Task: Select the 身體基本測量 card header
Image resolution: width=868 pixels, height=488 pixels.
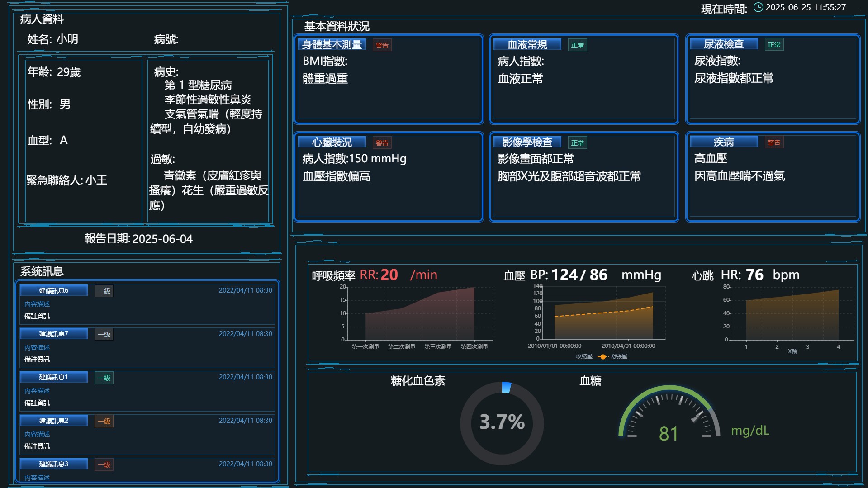Action: pyautogui.click(x=332, y=45)
